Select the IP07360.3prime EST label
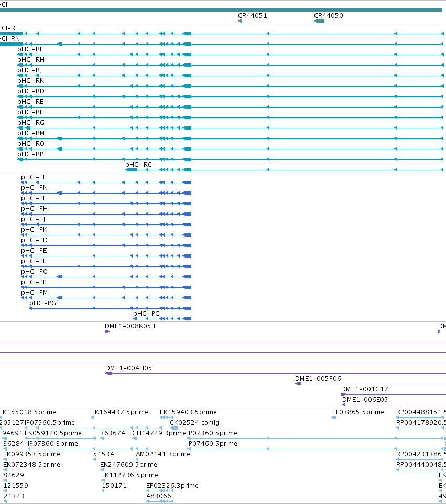This screenshot has width=446, height=504. point(53,444)
